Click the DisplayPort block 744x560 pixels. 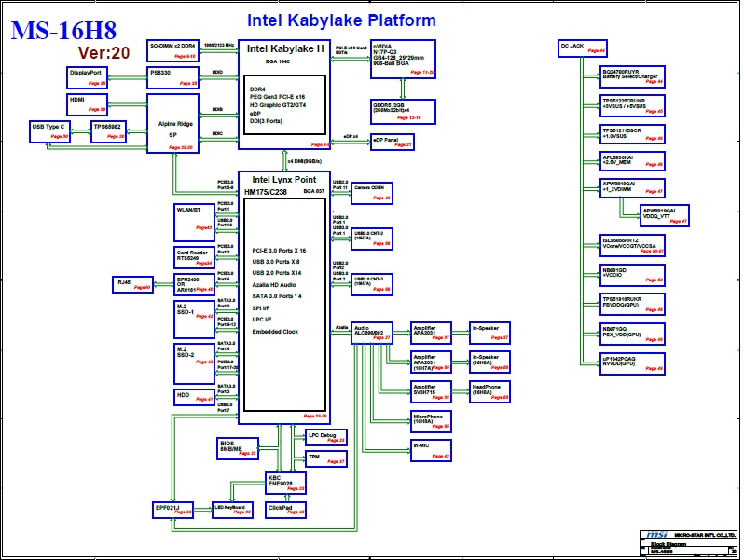[88, 77]
